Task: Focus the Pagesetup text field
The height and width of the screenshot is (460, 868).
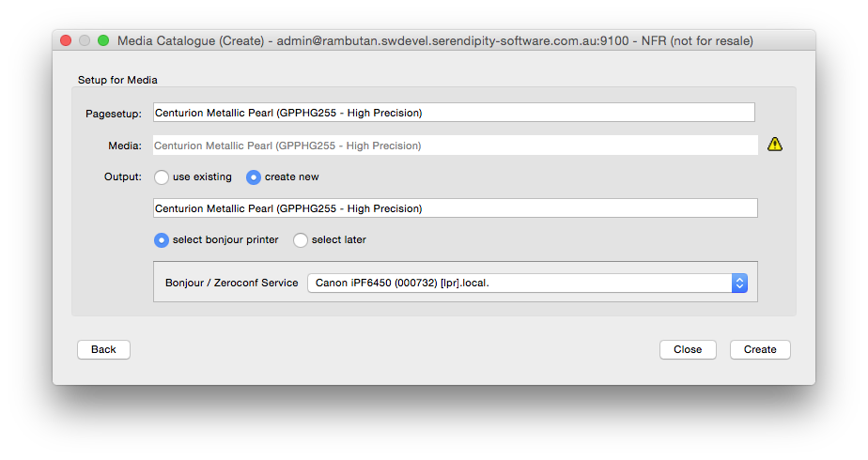Action: coord(454,113)
